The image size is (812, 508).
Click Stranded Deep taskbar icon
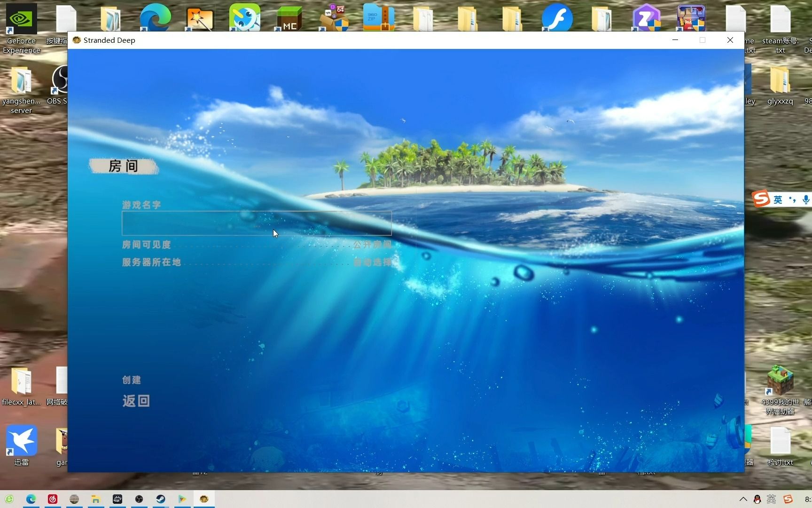204,499
